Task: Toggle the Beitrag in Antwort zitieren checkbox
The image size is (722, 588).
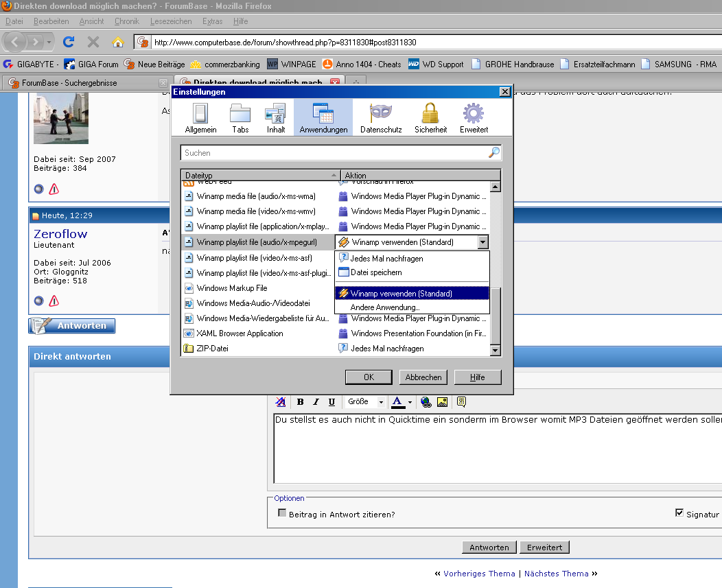Action: [x=282, y=513]
